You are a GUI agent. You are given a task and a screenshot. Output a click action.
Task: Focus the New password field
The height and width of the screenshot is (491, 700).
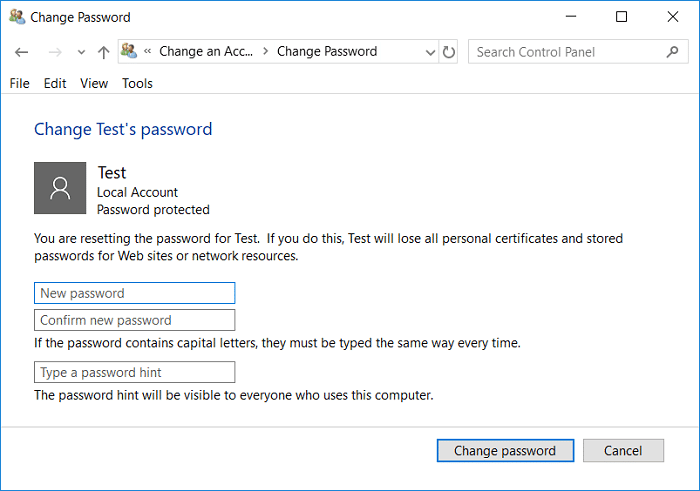click(x=135, y=293)
